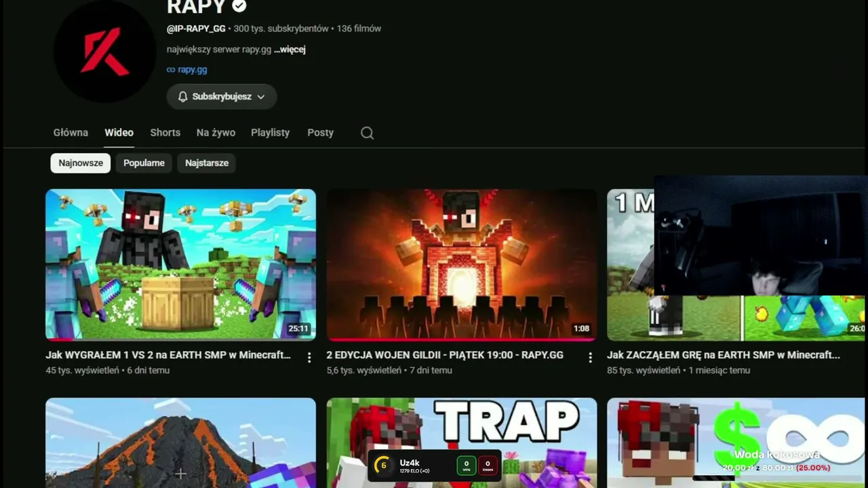Click the "Woda kokosowa" goal label
Screen dimensions: 868x488
click(x=776, y=455)
